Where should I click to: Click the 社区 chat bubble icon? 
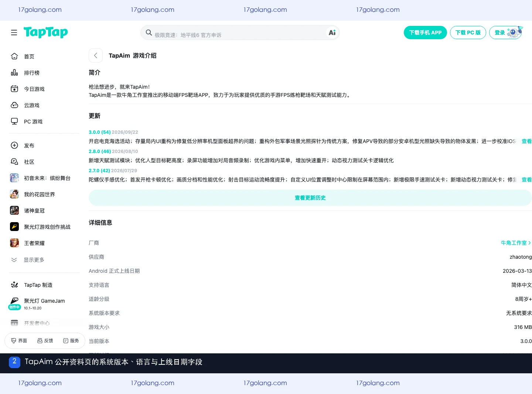[14, 162]
